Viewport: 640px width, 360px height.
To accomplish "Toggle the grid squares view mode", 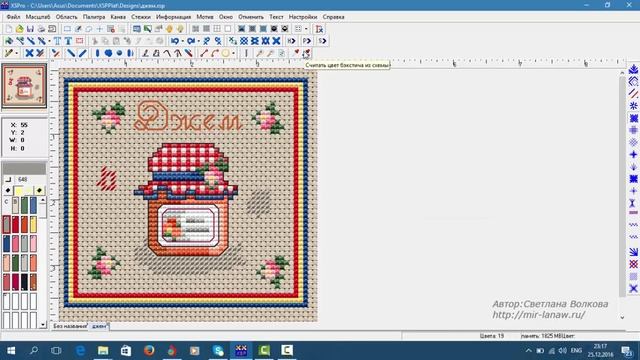I will tap(217, 29).
